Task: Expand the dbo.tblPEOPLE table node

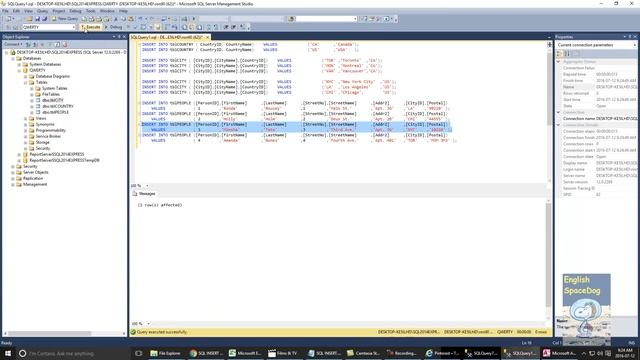Action: point(32,112)
